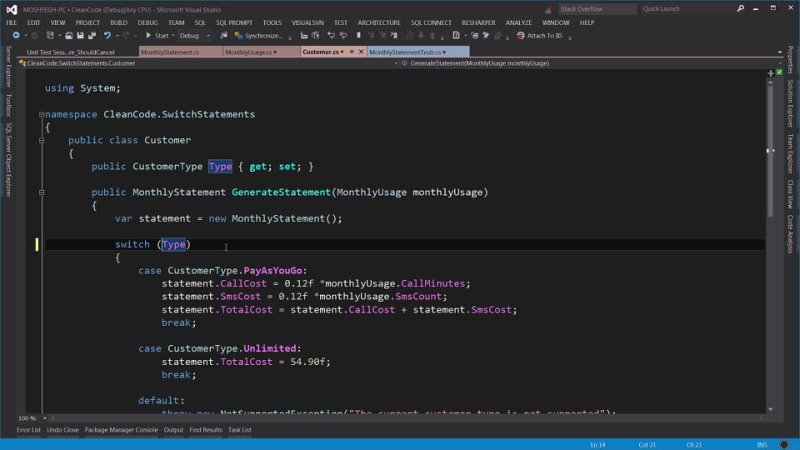Screen dimensions: 800x450
Task: Open the TEAM menu
Action: click(x=176, y=22)
